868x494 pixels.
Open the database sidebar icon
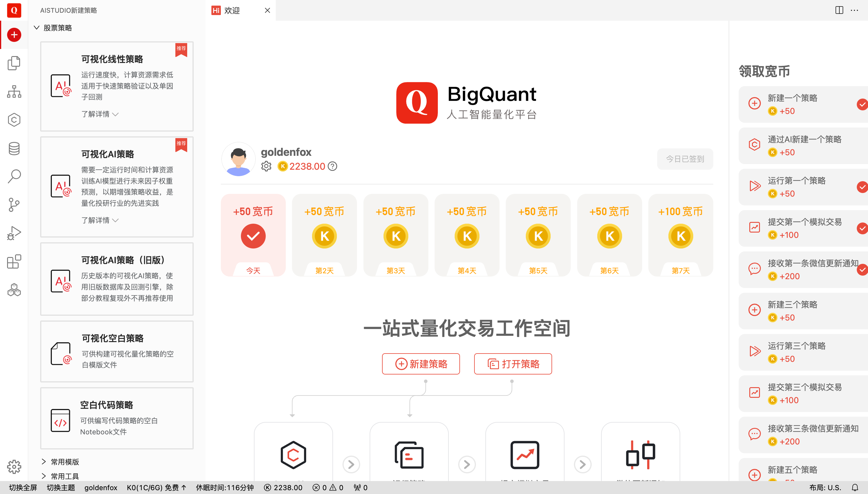point(14,148)
